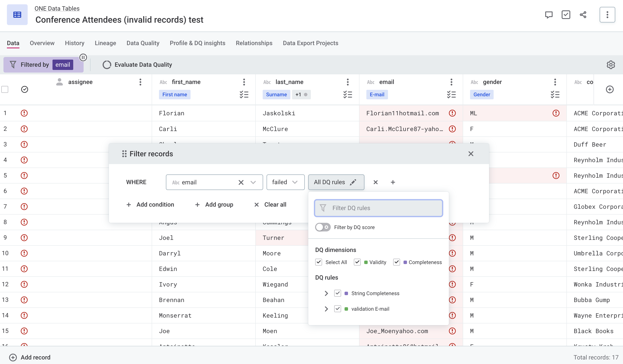Open table view settings gear

611,65
